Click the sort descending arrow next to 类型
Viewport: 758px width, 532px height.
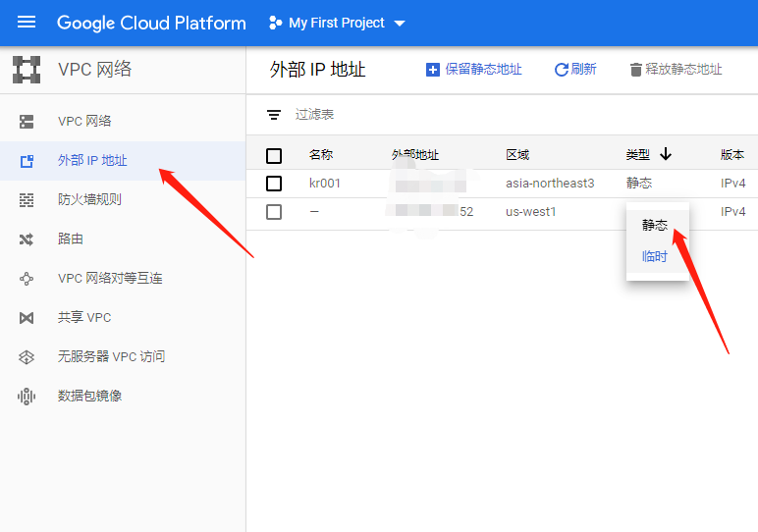coord(666,154)
